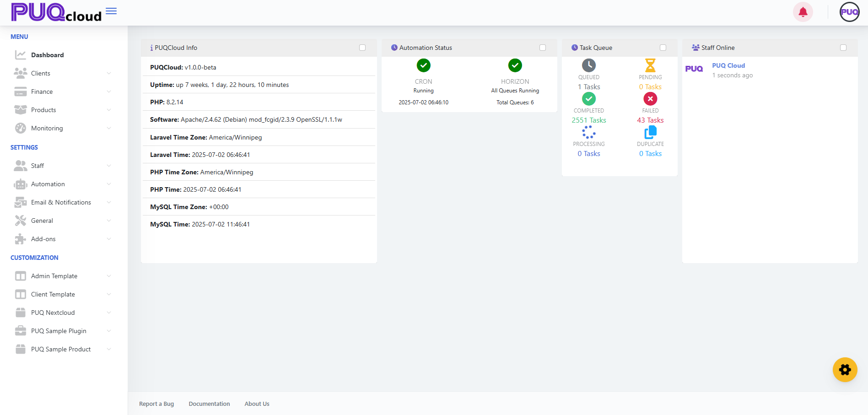Click the 1 Tasks queued count
Image resolution: width=868 pixels, height=415 pixels.
coord(589,87)
